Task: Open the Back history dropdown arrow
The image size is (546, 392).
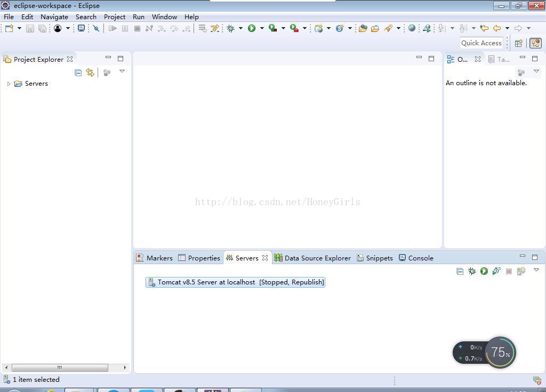Action: [x=508, y=28]
